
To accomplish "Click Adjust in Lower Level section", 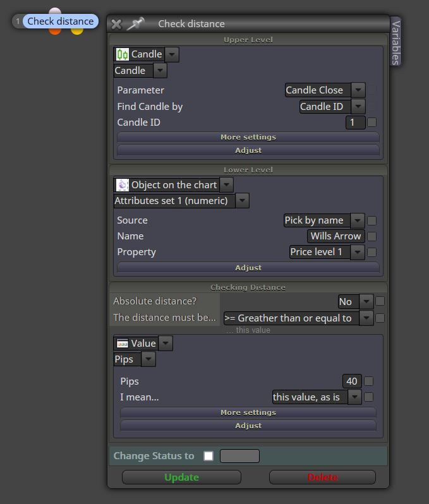I will [248, 268].
